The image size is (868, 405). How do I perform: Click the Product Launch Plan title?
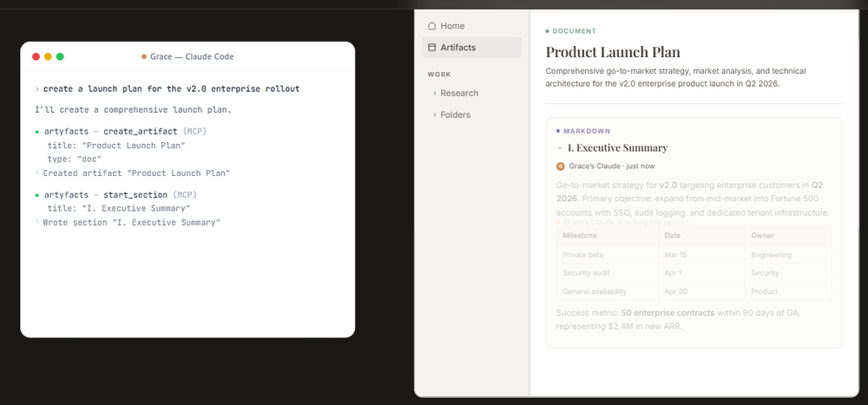tap(613, 52)
